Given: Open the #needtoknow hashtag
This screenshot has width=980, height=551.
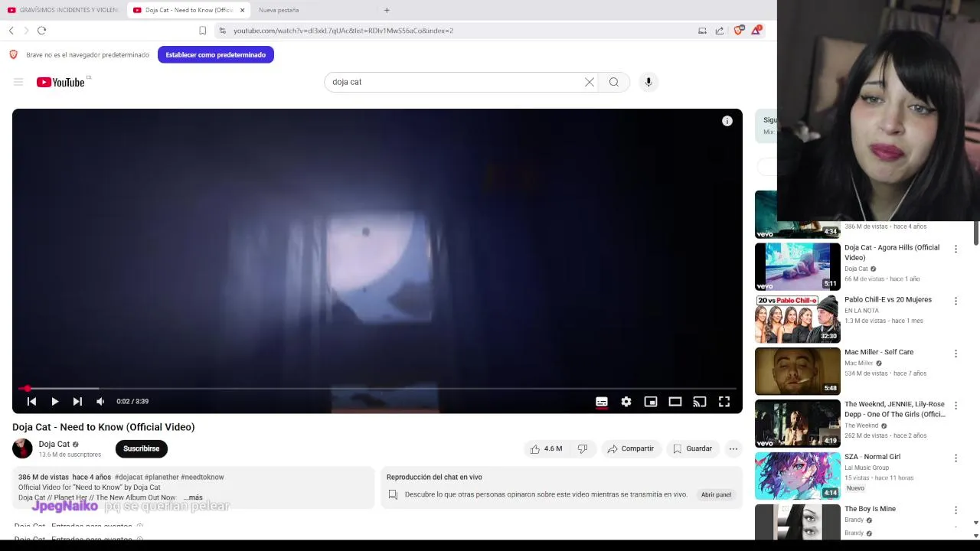Looking at the screenshot, I should coord(202,477).
